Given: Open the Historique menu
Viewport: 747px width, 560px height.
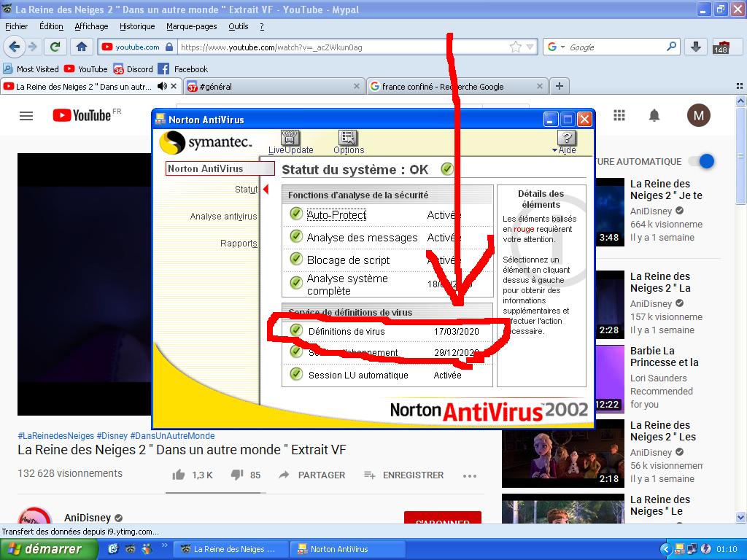Looking at the screenshot, I should 137,27.
